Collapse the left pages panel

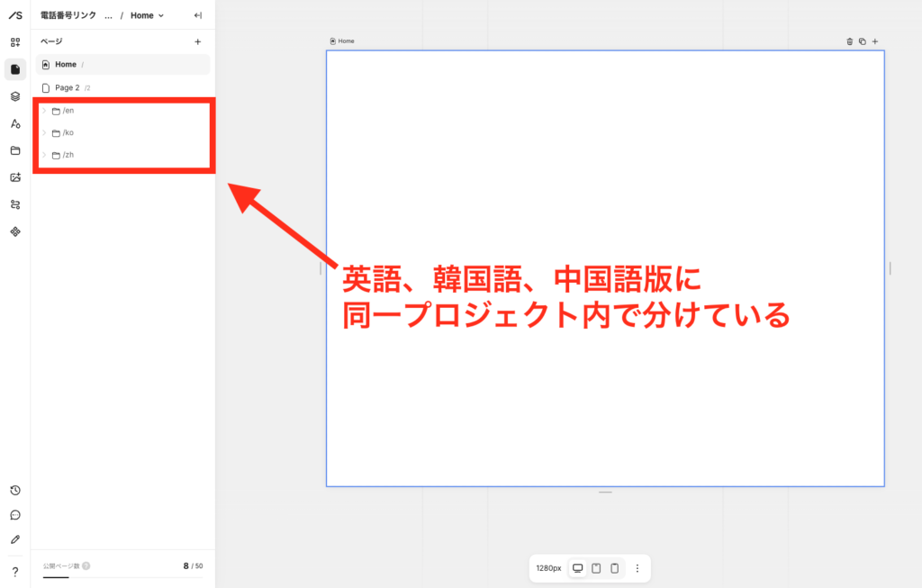pos(198,15)
